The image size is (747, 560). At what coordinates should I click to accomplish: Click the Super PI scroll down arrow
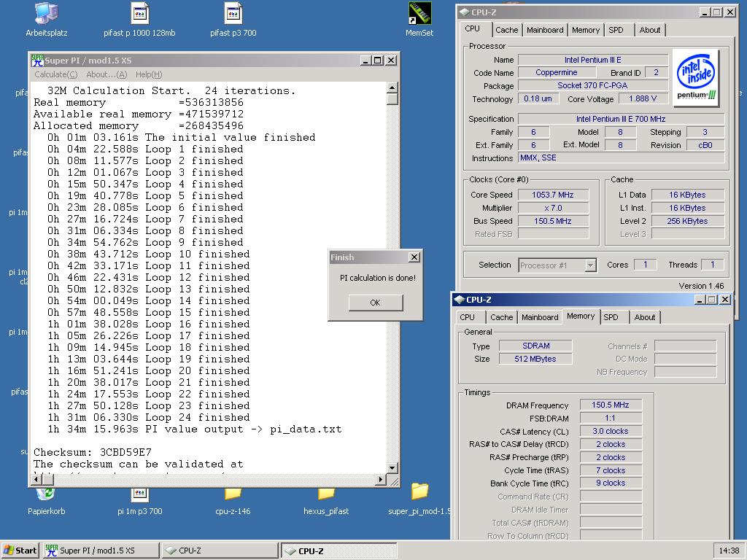392,467
